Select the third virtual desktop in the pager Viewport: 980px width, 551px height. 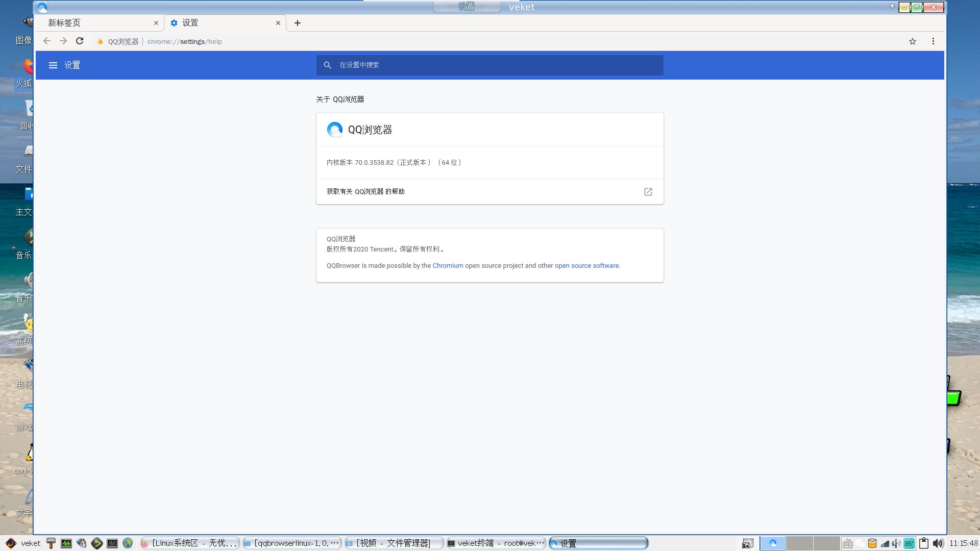pyautogui.click(x=827, y=543)
